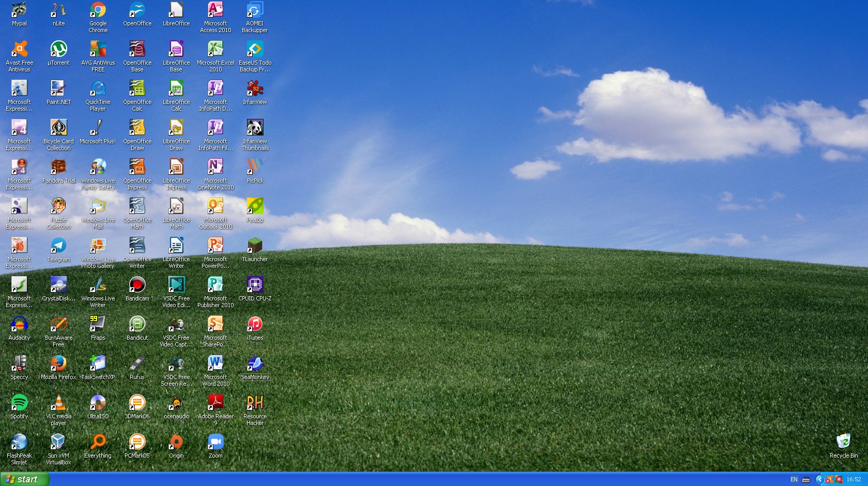Select the Telegram shortcut icon
This screenshot has width=868, height=486.
click(x=58, y=246)
